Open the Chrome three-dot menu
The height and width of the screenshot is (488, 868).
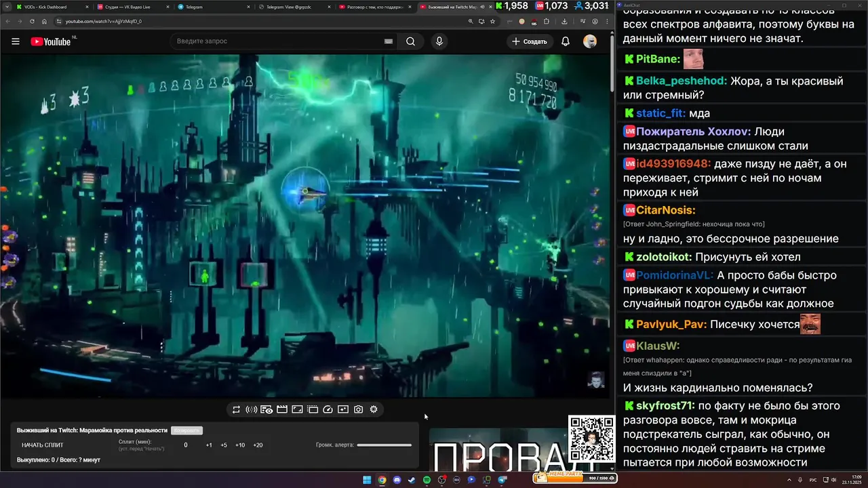point(607,21)
